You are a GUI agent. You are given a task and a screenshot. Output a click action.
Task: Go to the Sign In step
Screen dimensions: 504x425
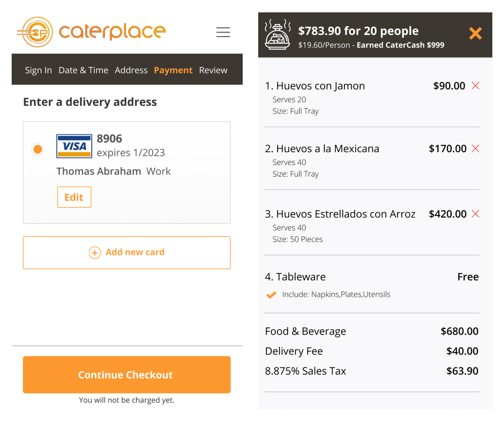pos(38,70)
